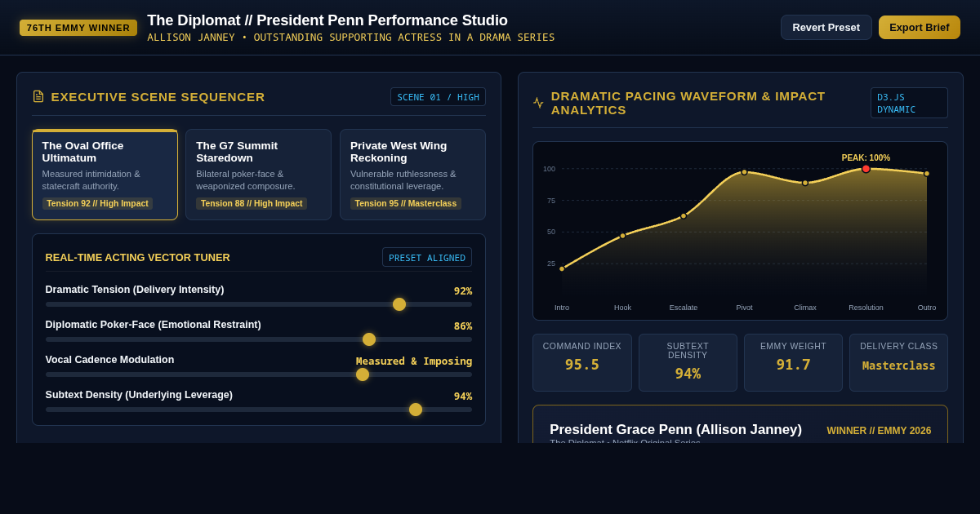Click the Delivery Class Masterclass stat card
The image size is (980, 514).
click(898, 362)
